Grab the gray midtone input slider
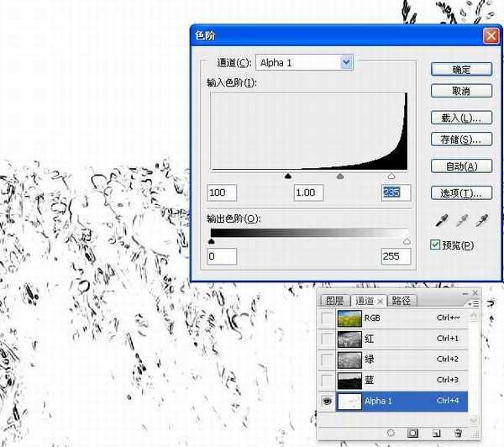 click(340, 176)
